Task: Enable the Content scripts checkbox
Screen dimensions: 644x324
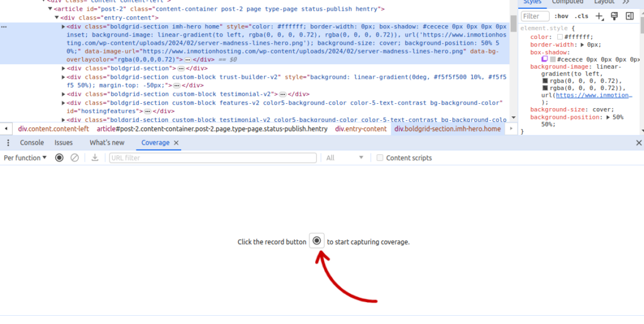Action: tap(380, 158)
